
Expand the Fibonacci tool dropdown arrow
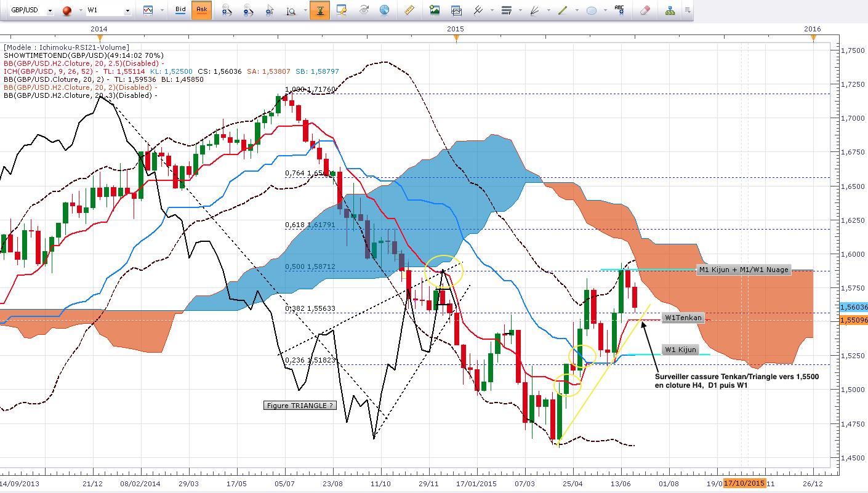(520, 10)
